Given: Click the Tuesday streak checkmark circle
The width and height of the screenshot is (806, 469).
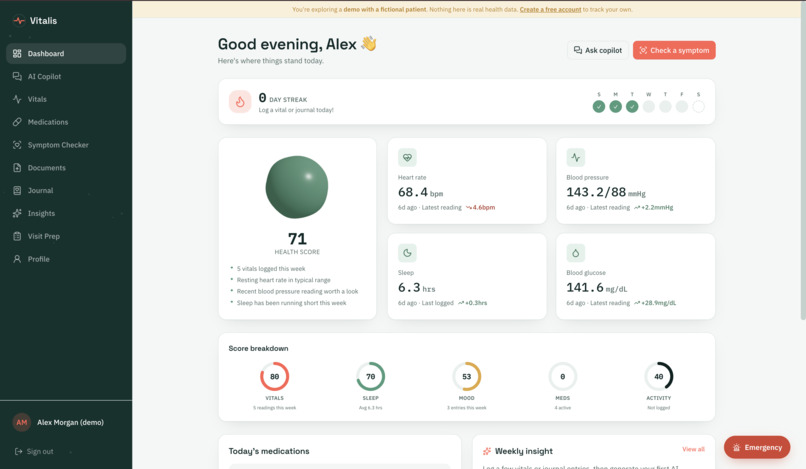Looking at the screenshot, I should (x=632, y=106).
